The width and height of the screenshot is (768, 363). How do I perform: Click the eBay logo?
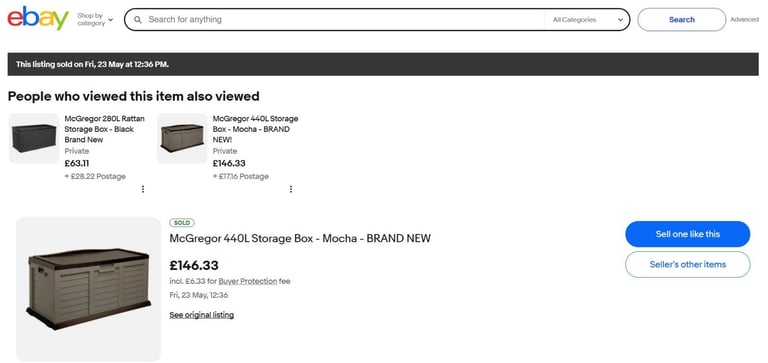(38, 19)
